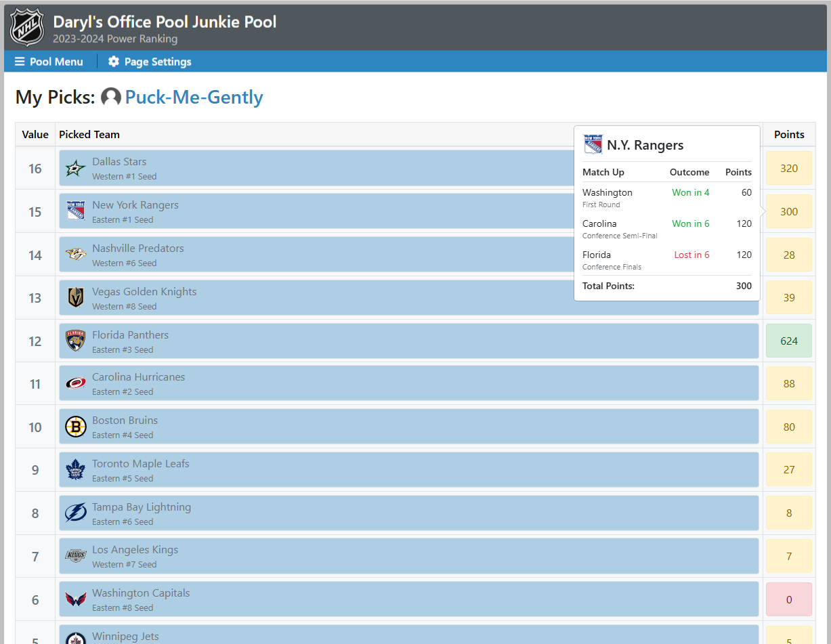Select the Los Angeles Kings pick name

(x=135, y=550)
